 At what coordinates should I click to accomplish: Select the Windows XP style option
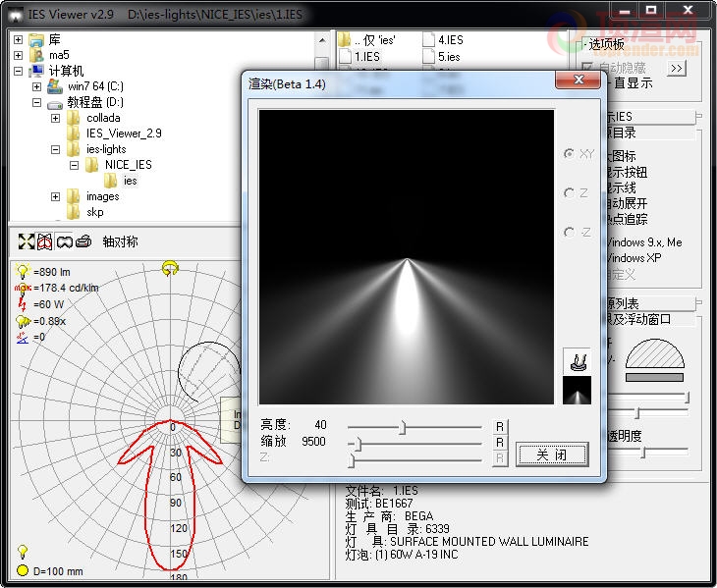(x=634, y=257)
